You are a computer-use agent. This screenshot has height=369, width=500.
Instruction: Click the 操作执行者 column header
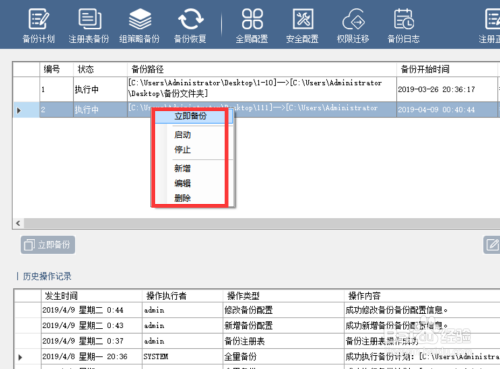click(183, 296)
